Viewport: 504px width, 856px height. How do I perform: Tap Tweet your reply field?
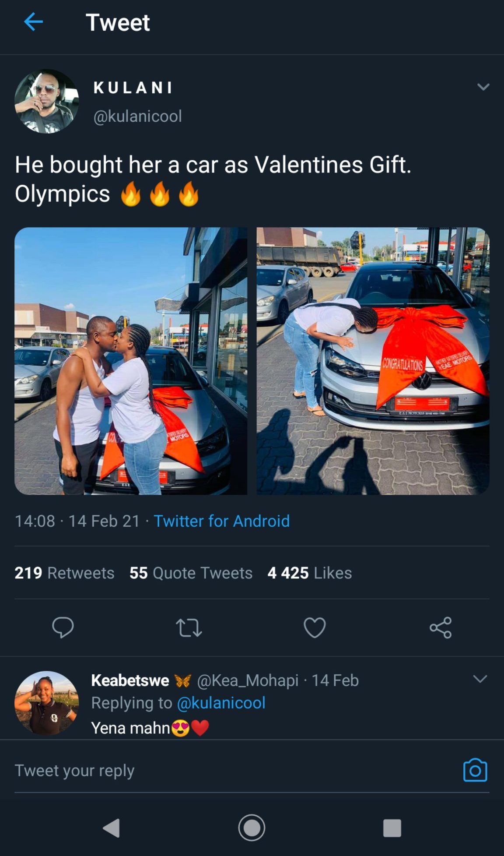[219, 770]
